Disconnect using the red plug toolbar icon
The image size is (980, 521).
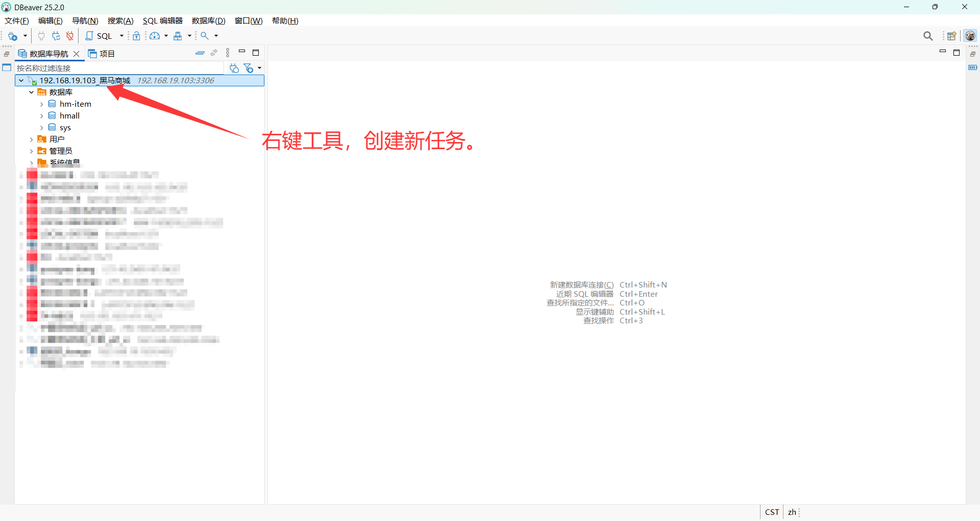pos(70,36)
